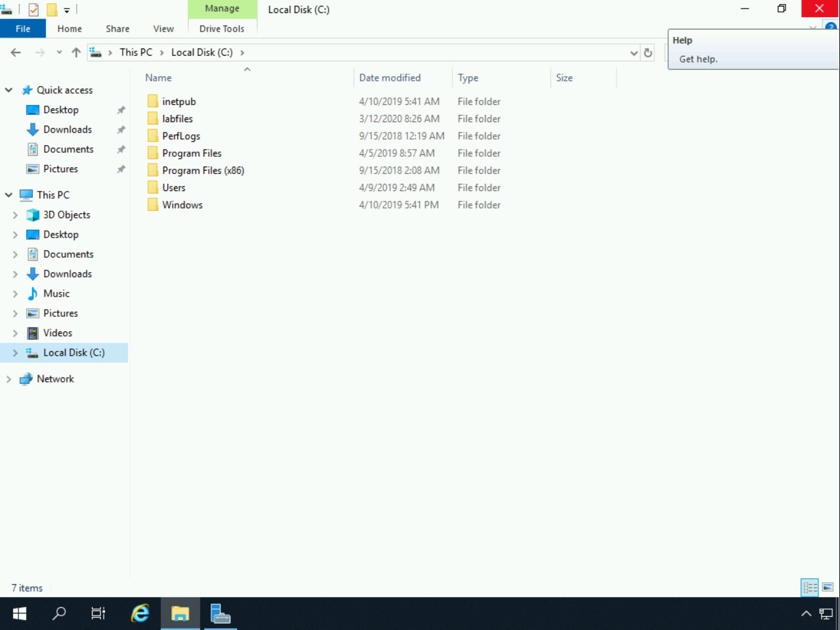Open the View ribbon tab
Screen dimensions: 840x630
[163, 29]
